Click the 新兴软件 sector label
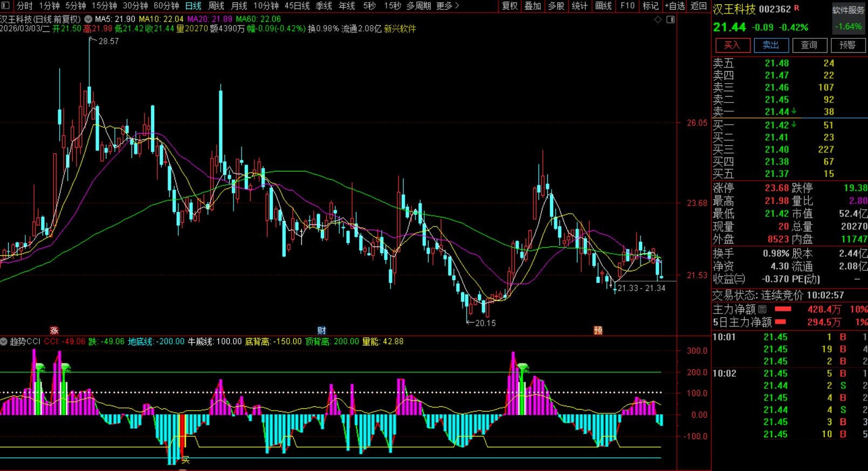This screenshot has height=471, width=868. click(x=400, y=29)
